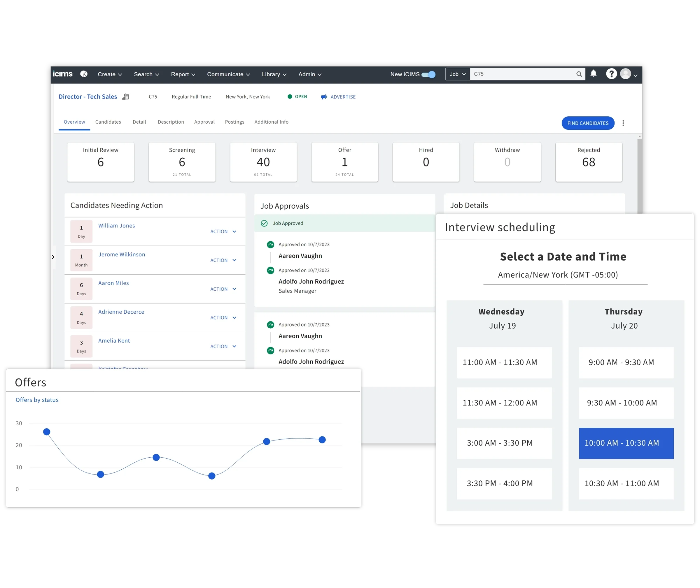Click the iCIMS round logo icon
This screenshot has height=588, width=700.
coord(84,74)
